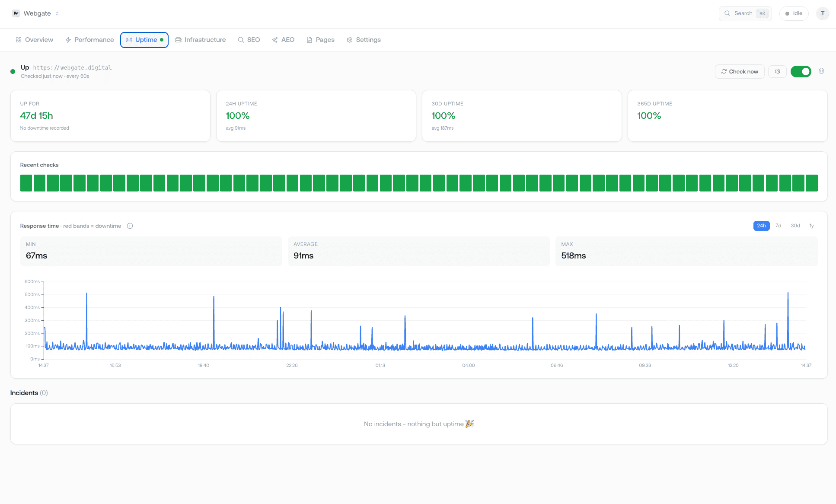Select the 7d time range
The height and width of the screenshot is (504, 836).
click(x=778, y=226)
